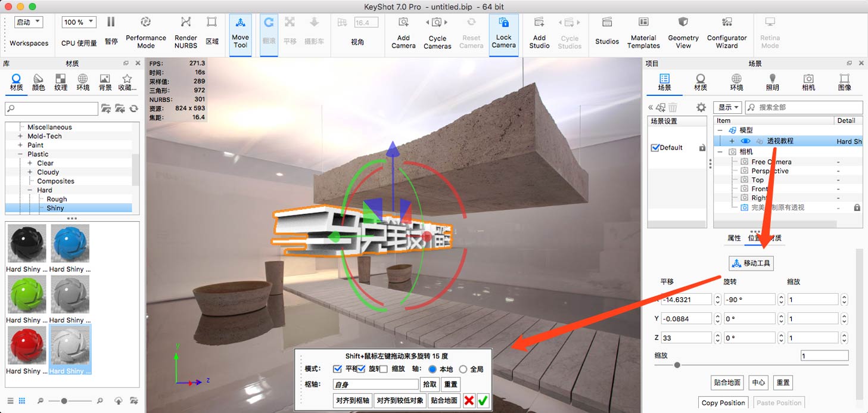Adjust the library thumbnail size slider
This screenshot has height=413, width=868.
pyautogui.click(x=64, y=401)
